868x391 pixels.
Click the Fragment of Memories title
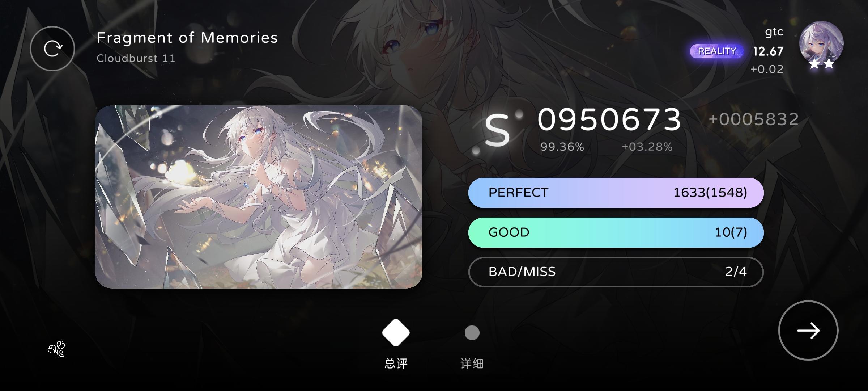187,38
